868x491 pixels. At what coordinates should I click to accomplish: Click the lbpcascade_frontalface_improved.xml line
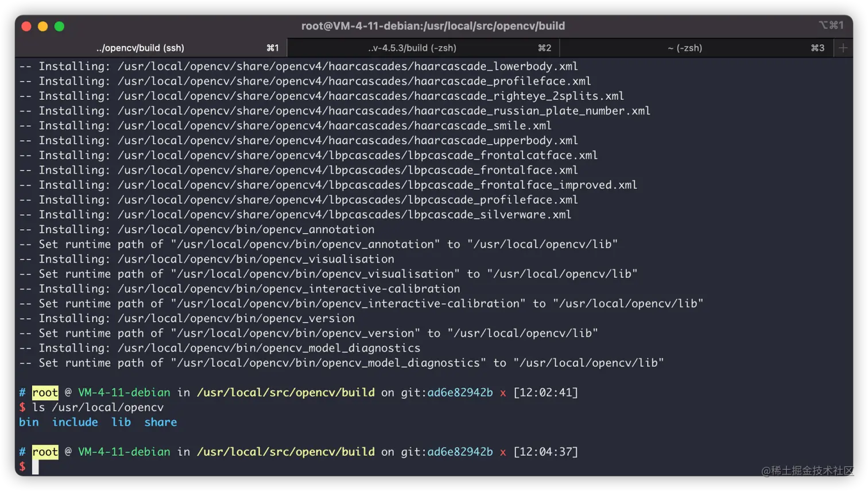(328, 185)
